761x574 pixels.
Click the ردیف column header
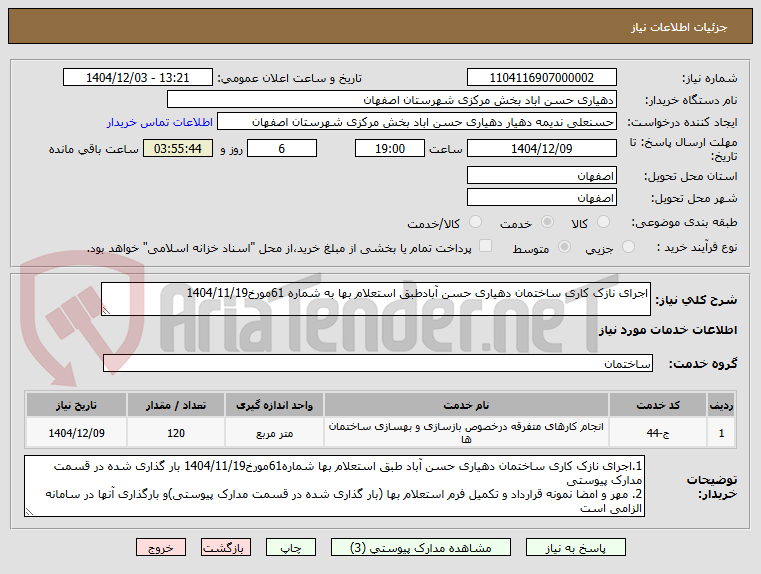pos(721,405)
